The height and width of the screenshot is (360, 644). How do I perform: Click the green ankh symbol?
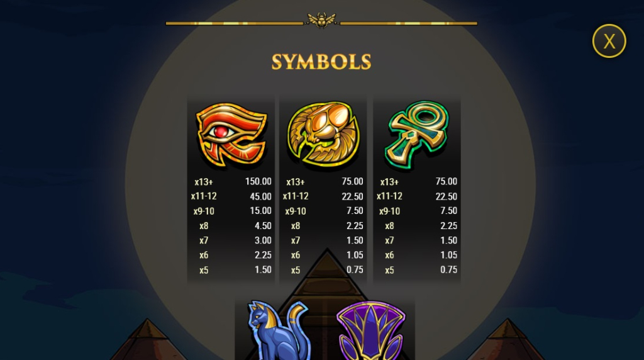tap(417, 135)
